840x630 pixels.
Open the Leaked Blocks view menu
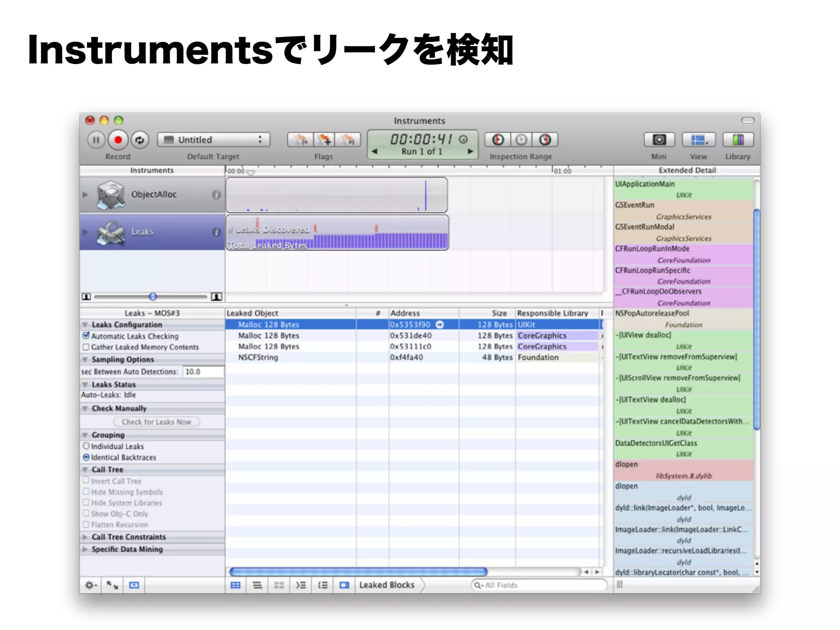pyautogui.click(x=387, y=585)
